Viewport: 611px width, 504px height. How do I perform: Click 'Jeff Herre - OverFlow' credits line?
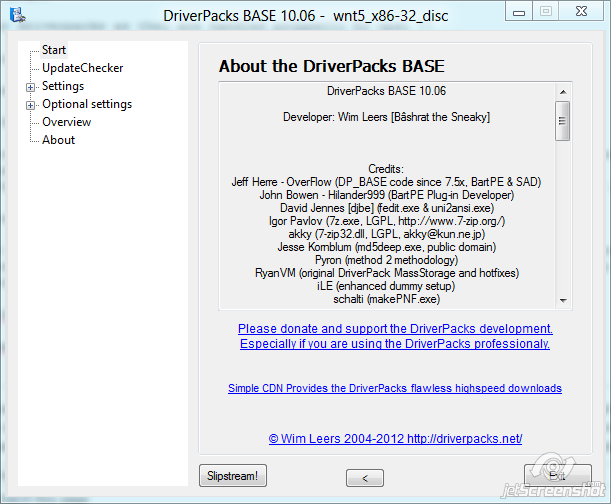pos(386,182)
